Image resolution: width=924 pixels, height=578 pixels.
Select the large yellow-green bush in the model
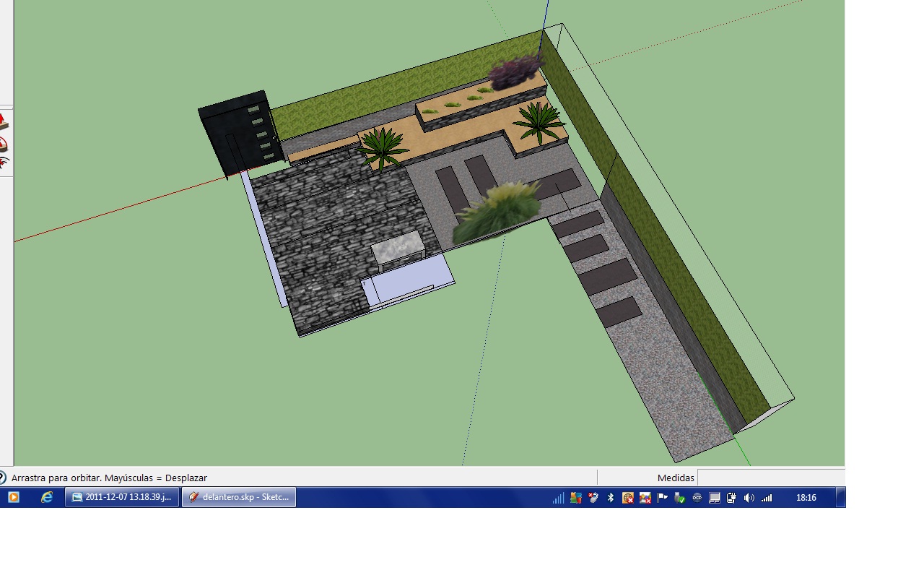497,212
